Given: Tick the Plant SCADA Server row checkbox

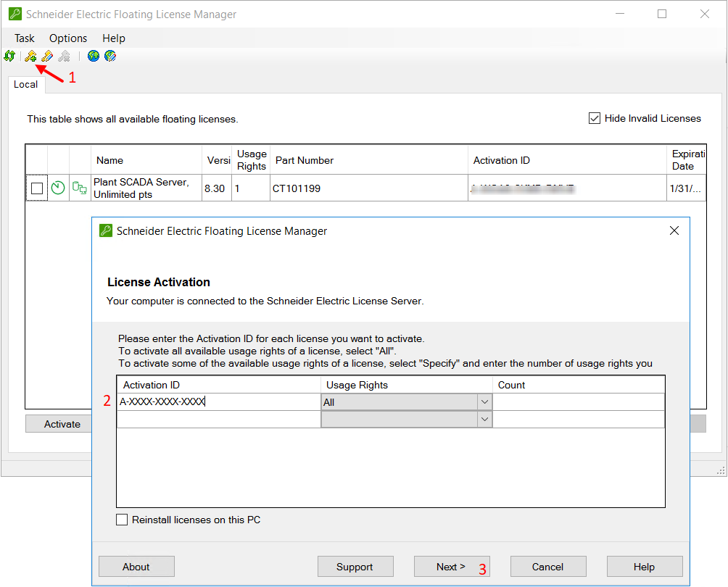Looking at the screenshot, I should [37, 188].
